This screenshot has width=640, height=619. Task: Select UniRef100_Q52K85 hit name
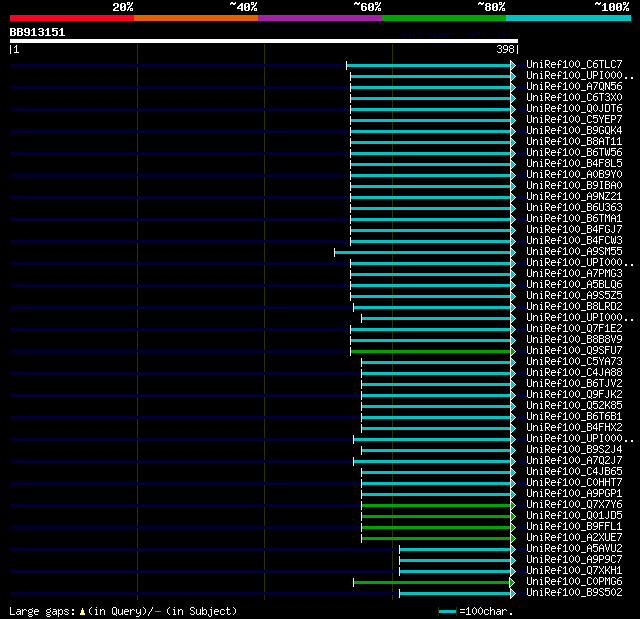(574, 406)
